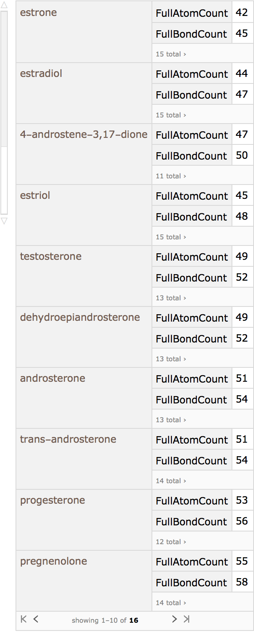Go to next page of results

[174, 619]
